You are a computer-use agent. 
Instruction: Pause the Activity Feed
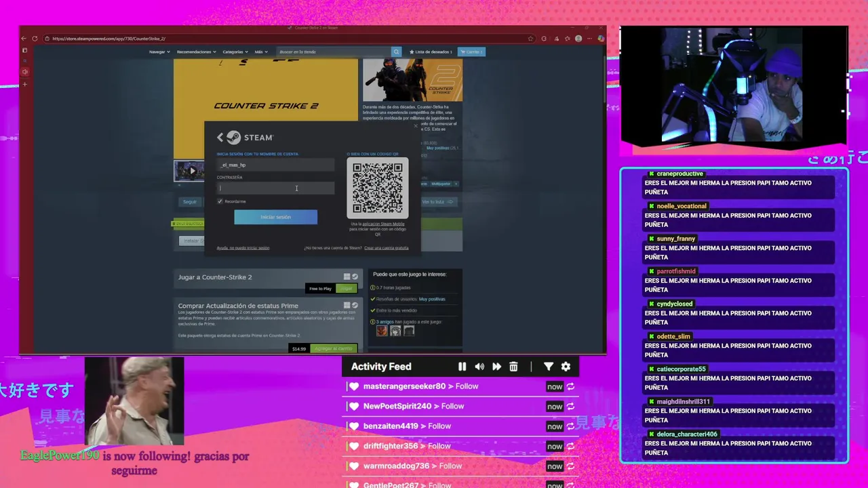462,367
